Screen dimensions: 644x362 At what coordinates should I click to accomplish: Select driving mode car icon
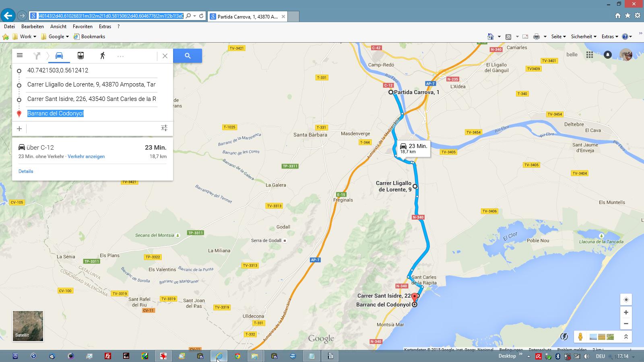tap(59, 56)
